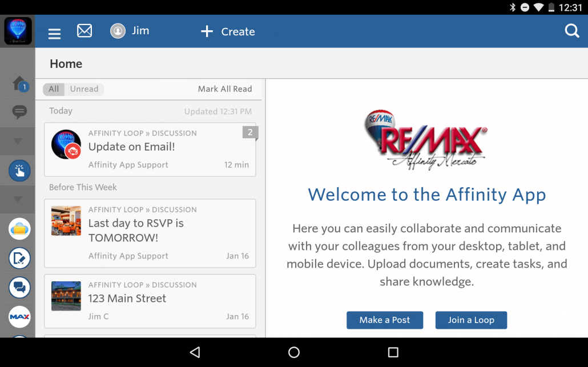Open the Update on Email! discussion
This screenshot has height=367, width=588.
tap(150, 149)
